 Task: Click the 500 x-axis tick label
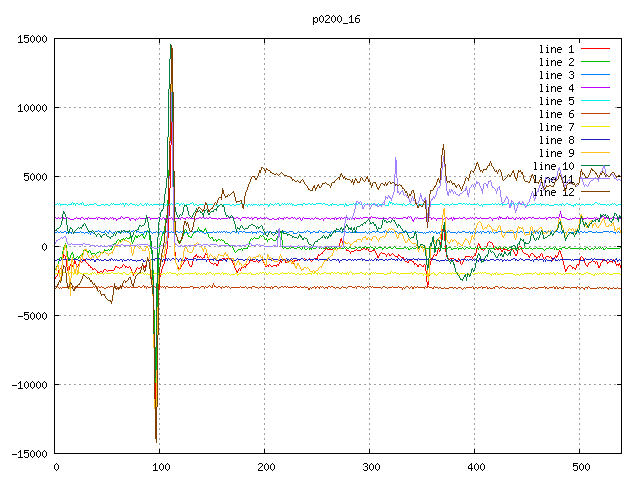tap(580, 467)
